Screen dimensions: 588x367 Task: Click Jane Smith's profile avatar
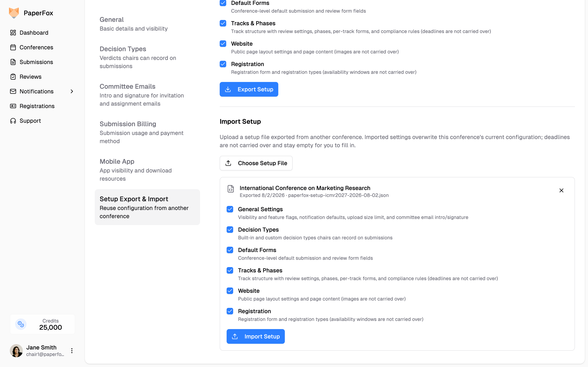click(x=16, y=350)
